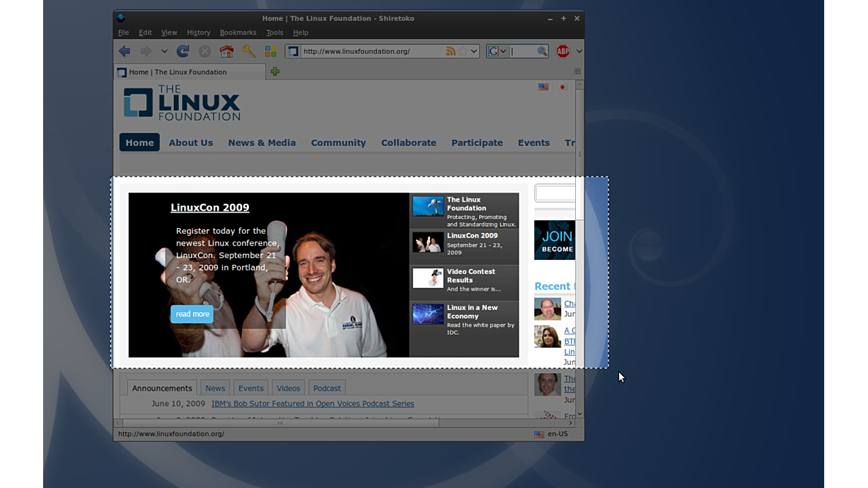The height and width of the screenshot is (488, 868).
Task: Select the Videos tab on the page
Action: 288,388
